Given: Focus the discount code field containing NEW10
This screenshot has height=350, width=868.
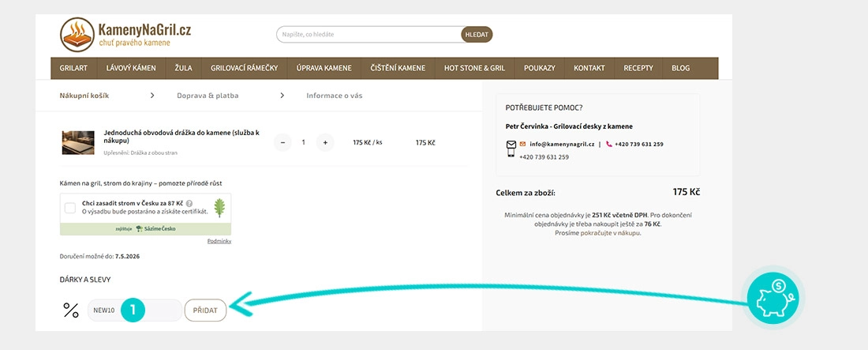Looking at the screenshot, I should coord(134,310).
